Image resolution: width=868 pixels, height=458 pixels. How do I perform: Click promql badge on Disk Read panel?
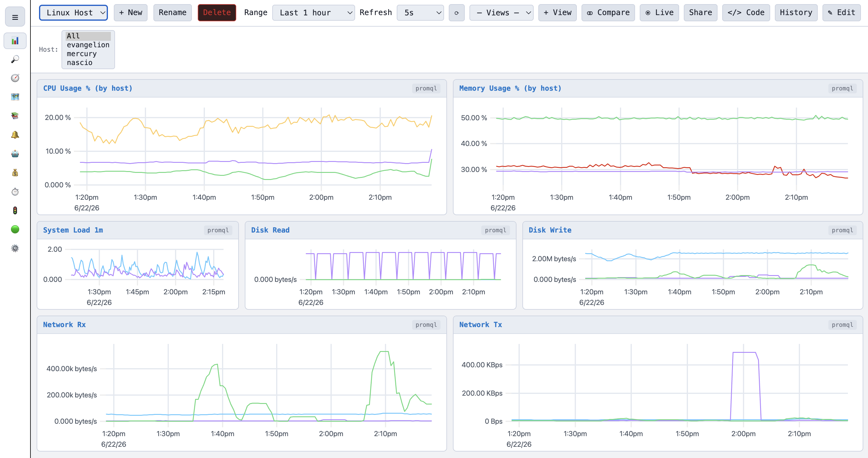point(495,230)
